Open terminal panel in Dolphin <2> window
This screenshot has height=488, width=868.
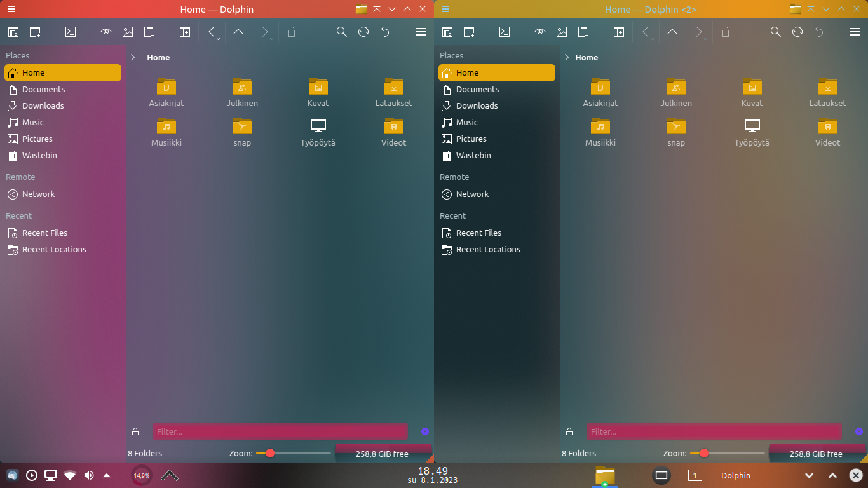click(x=505, y=32)
